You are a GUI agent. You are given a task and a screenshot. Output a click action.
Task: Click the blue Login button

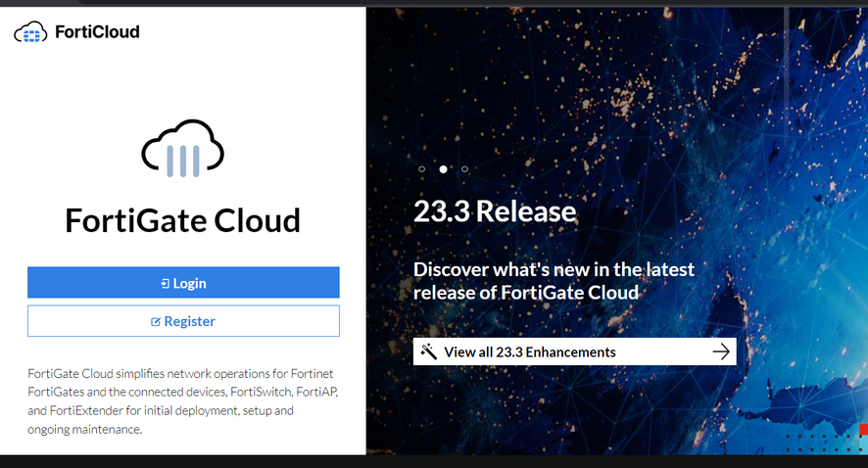click(183, 283)
